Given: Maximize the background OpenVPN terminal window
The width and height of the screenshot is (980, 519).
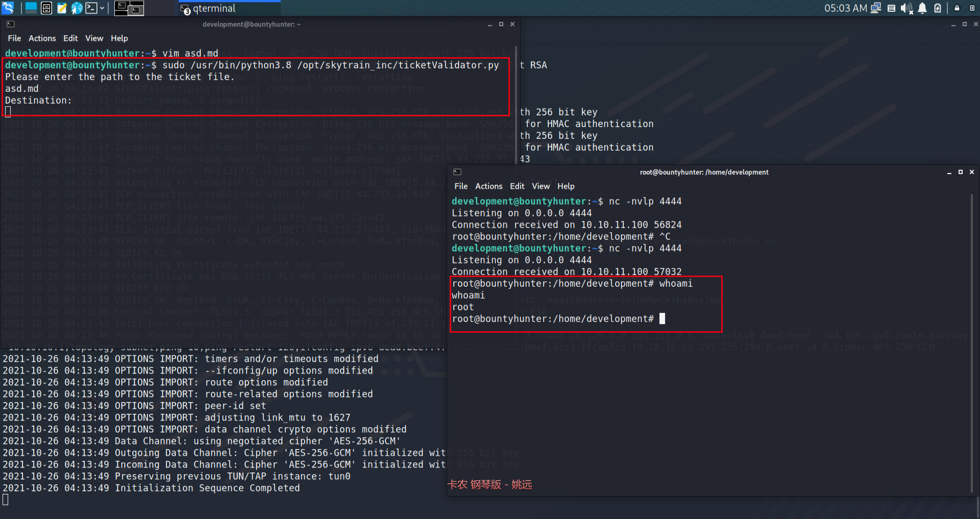Looking at the screenshot, I should click(x=965, y=24).
